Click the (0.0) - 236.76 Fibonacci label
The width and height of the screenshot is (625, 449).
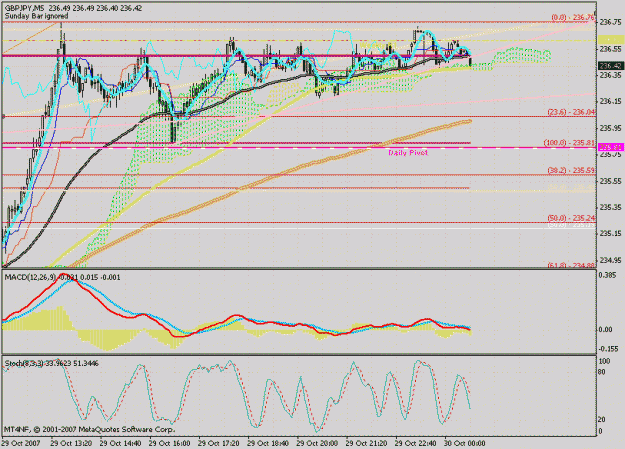[573, 18]
